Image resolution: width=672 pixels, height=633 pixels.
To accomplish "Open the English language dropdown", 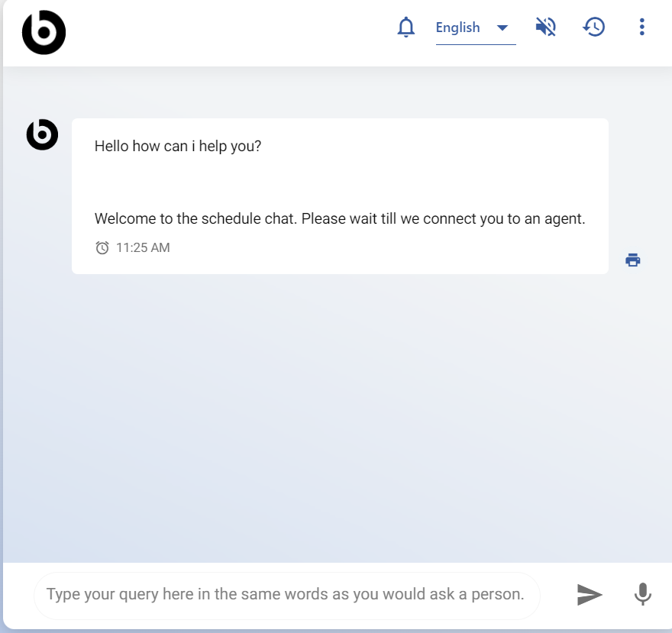I will [458, 27].
